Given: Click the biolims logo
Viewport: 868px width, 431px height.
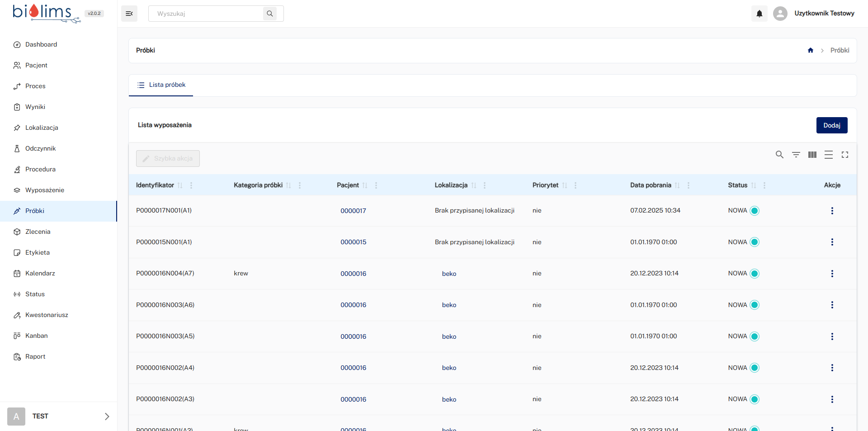Looking at the screenshot, I should (x=46, y=13).
